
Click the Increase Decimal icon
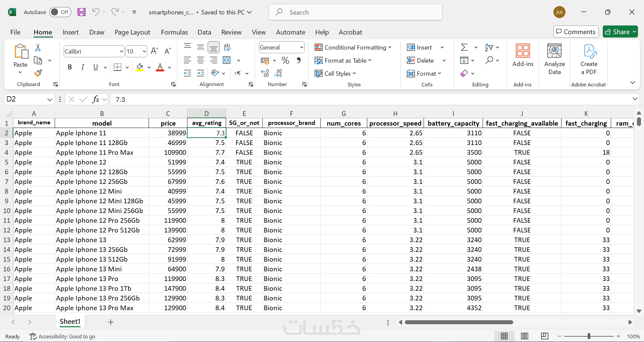click(x=265, y=73)
